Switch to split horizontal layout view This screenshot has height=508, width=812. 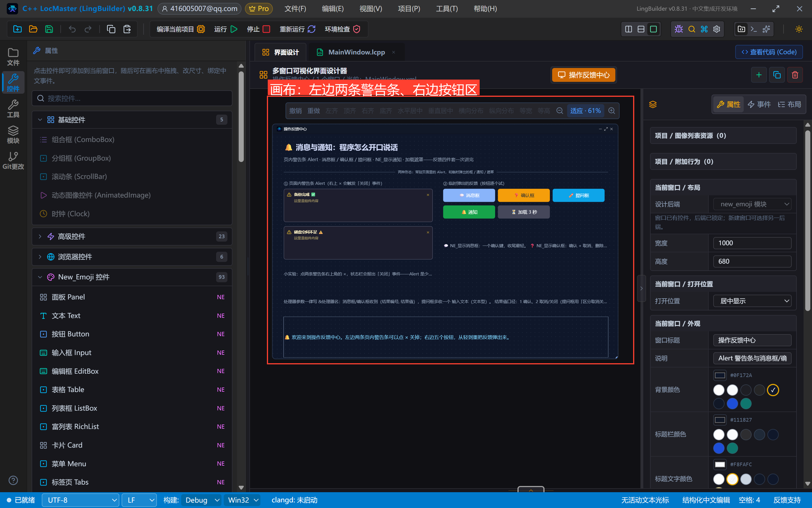pos(641,29)
